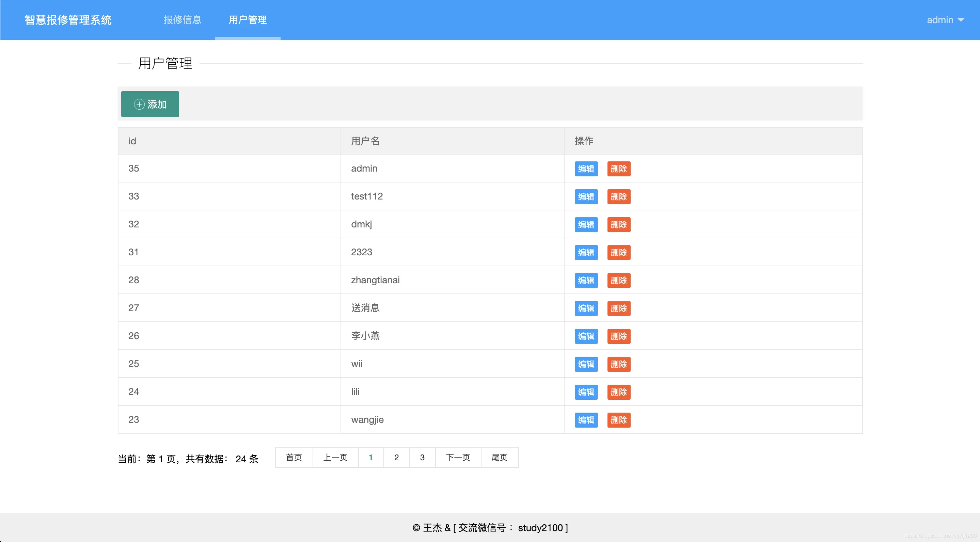Image resolution: width=980 pixels, height=542 pixels.
Task: Edit the user dmkj
Action: point(586,224)
